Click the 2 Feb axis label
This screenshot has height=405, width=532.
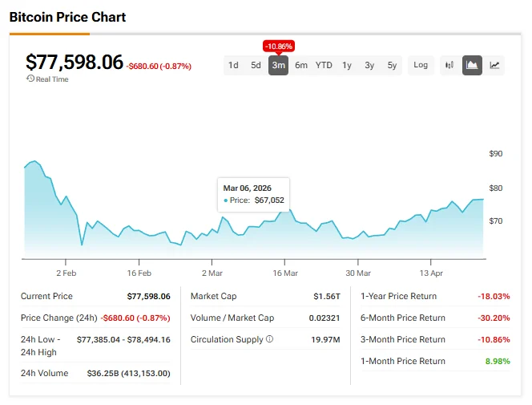coord(66,273)
